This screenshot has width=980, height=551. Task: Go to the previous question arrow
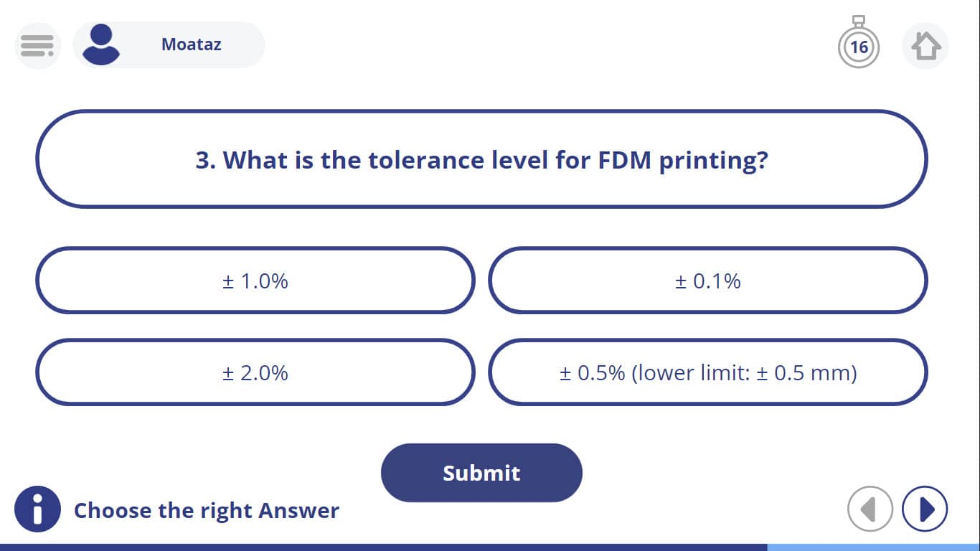pyautogui.click(x=870, y=509)
